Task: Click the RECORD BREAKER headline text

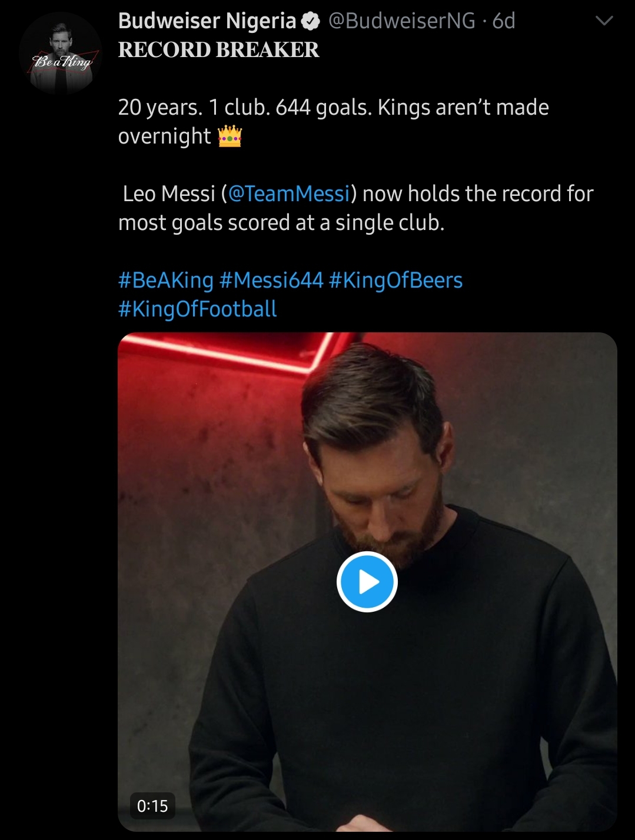Action: click(219, 50)
